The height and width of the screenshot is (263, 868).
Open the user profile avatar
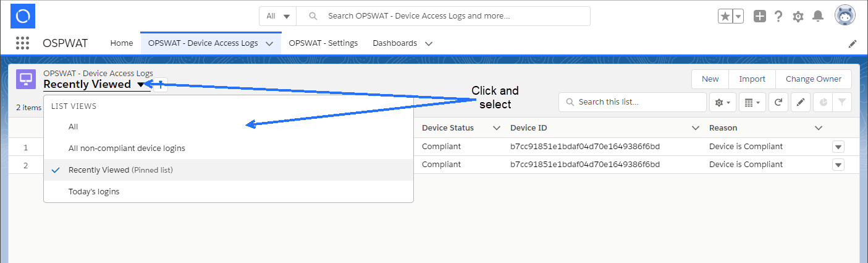point(845,15)
